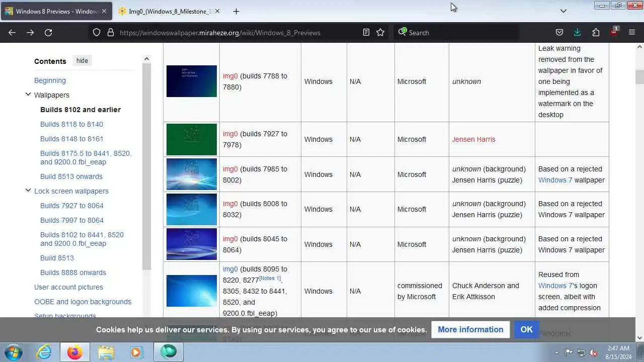The image size is (644, 362).
Task: Go to Build 8513 onwards section
Action: [71, 176]
